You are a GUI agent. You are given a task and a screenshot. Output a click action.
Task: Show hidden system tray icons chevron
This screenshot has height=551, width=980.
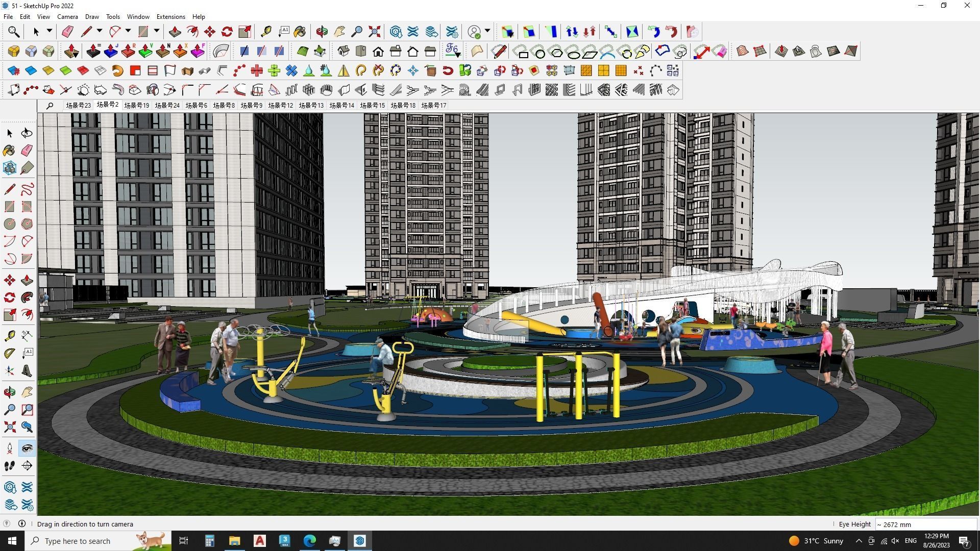coord(859,541)
